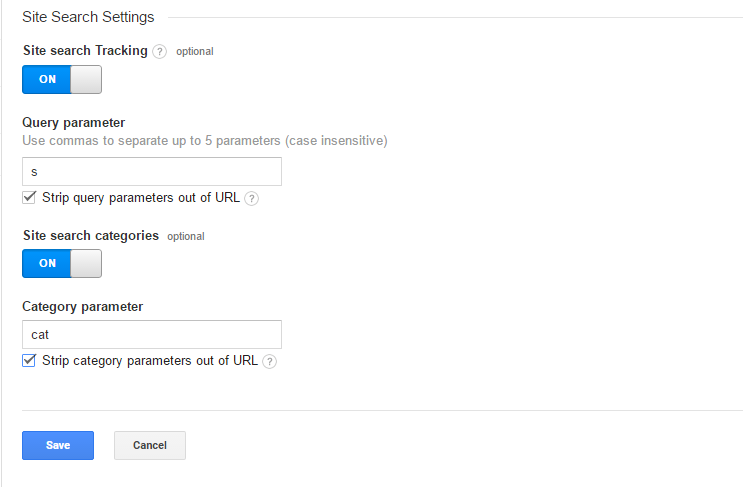This screenshot has width=743, height=487.
Task: Focus the Category parameter field containing cat
Action: (x=152, y=334)
